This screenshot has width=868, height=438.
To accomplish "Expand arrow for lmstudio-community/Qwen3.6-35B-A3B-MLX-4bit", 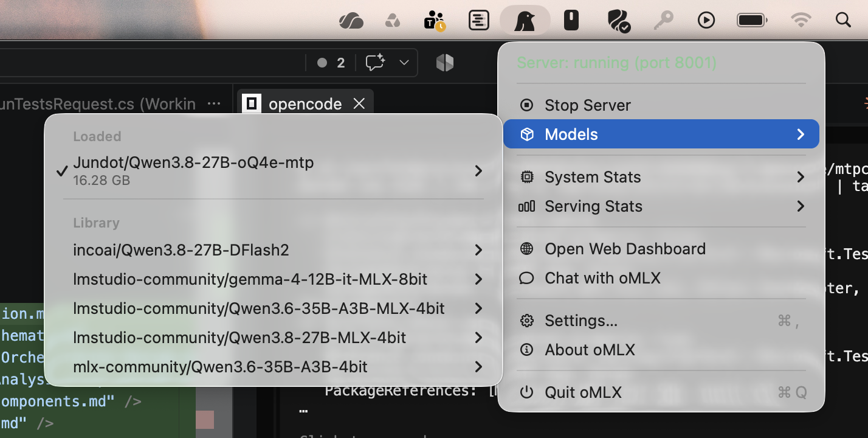I will [479, 308].
